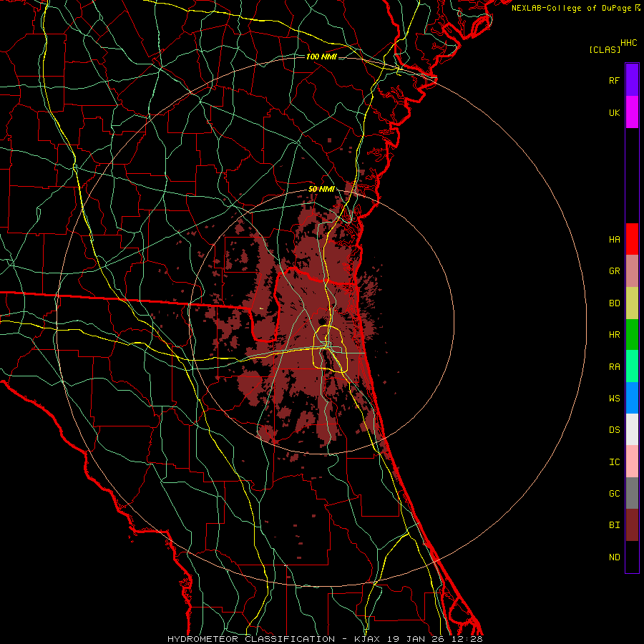
Task: Click the BI legend label
Action: click(x=614, y=525)
